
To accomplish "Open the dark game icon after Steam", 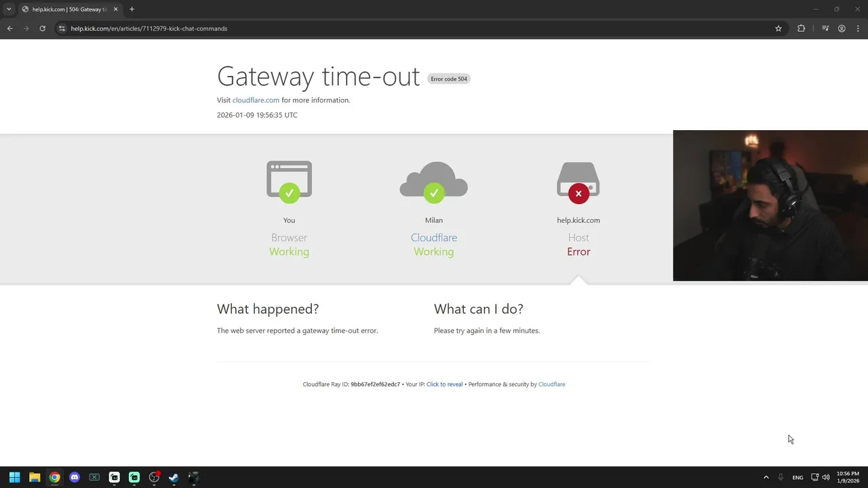I will coord(194,477).
